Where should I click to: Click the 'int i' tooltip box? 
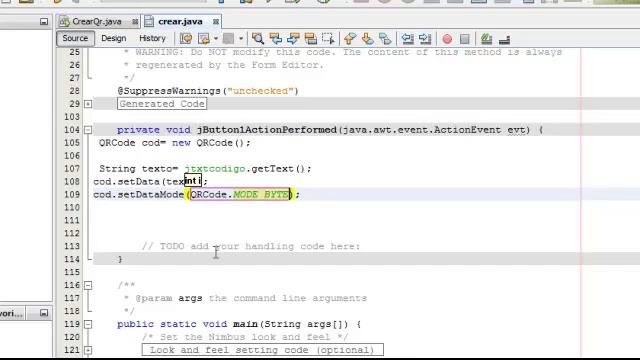(x=193, y=180)
